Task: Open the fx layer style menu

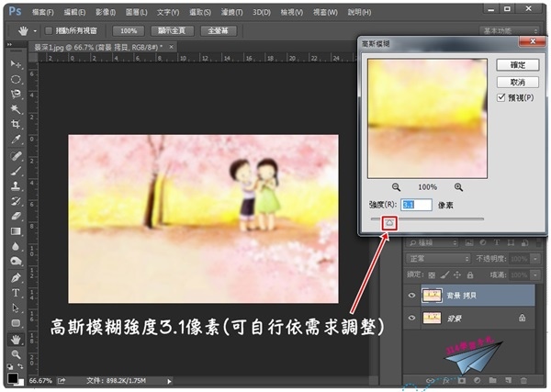Action: point(446,380)
